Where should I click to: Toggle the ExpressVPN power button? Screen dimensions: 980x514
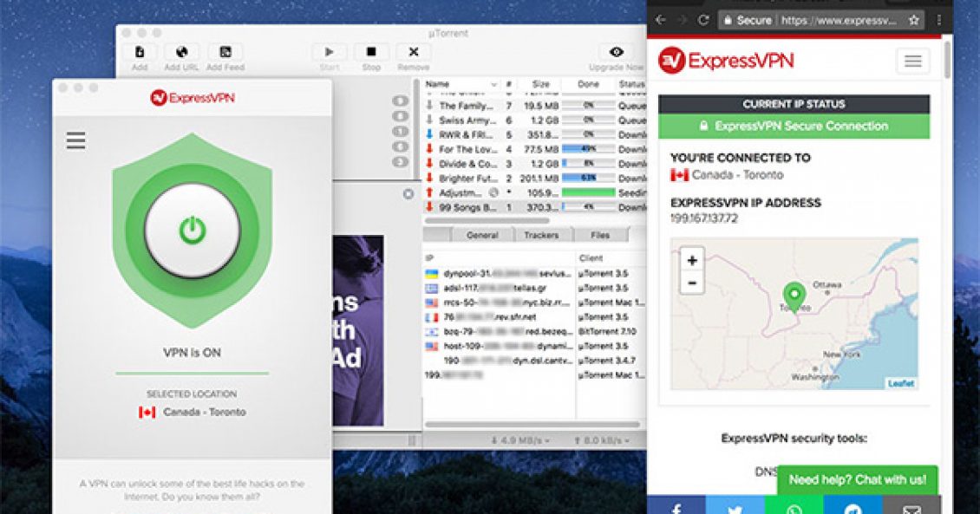pyautogui.click(x=193, y=231)
